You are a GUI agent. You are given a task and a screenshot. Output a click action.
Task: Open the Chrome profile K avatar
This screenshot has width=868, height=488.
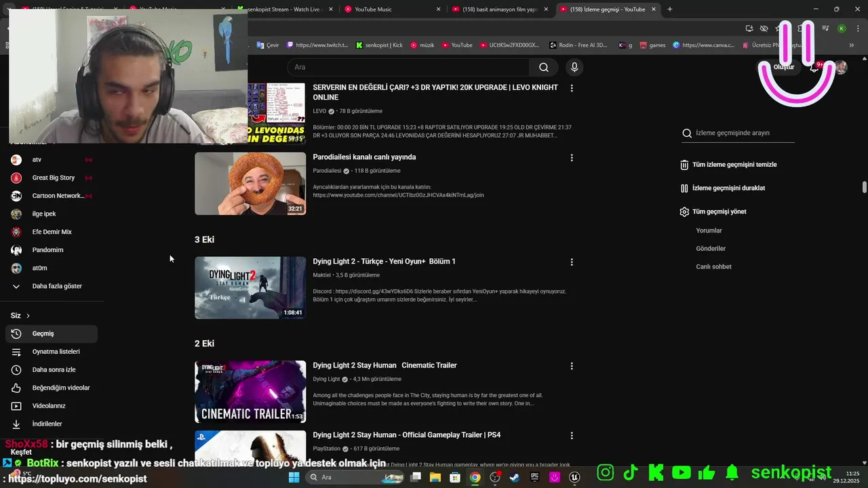(x=842, y=28)
